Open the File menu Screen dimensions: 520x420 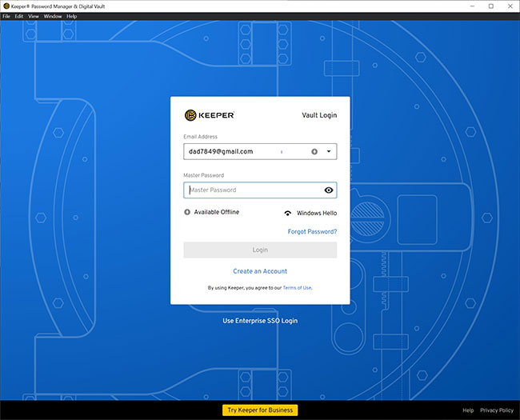tap(6, 16)
